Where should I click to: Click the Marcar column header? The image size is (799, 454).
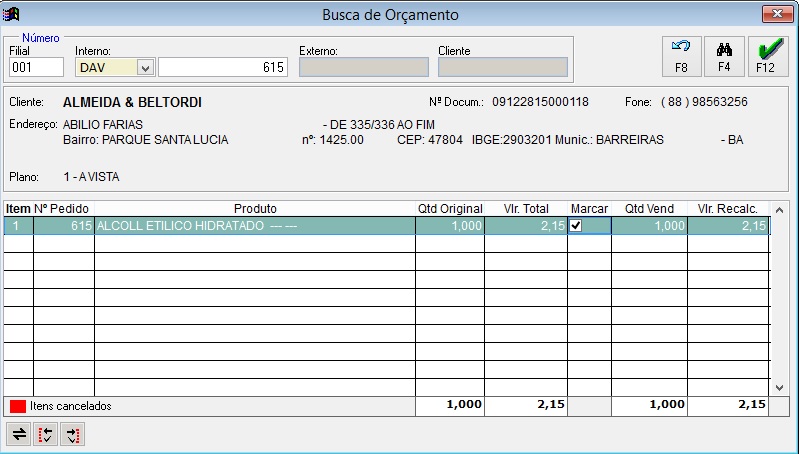(x=589, y=209)
